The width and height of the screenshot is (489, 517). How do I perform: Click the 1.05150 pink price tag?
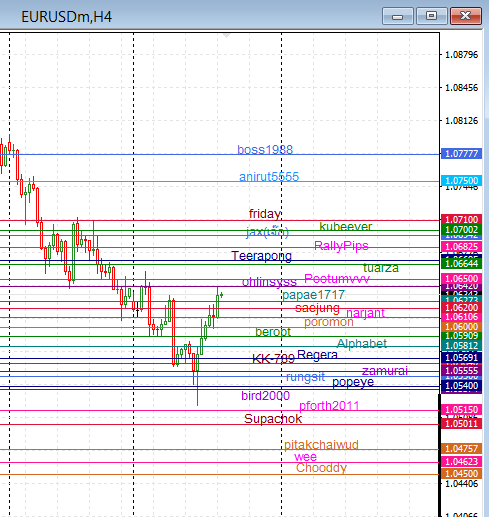pyautogui.click(x=461, y=409)
